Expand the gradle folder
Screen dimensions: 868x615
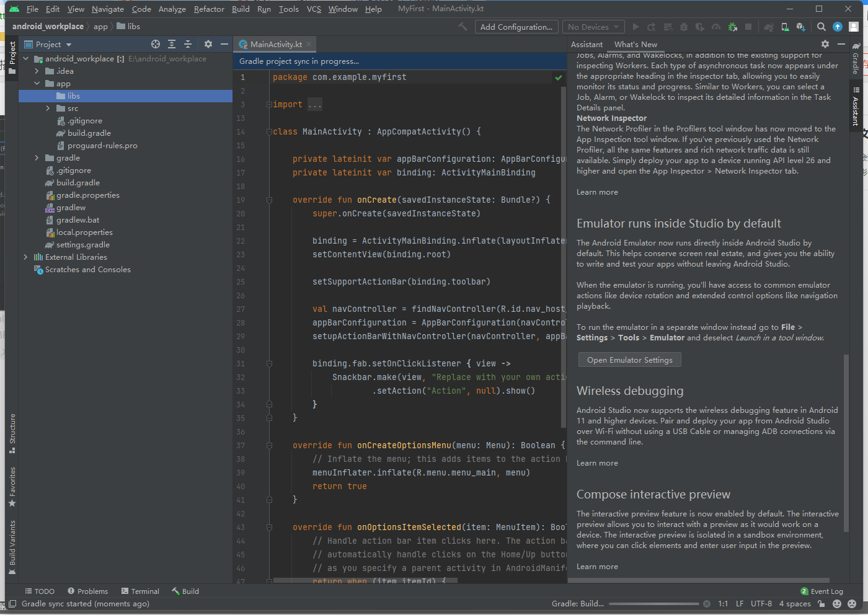37,158
